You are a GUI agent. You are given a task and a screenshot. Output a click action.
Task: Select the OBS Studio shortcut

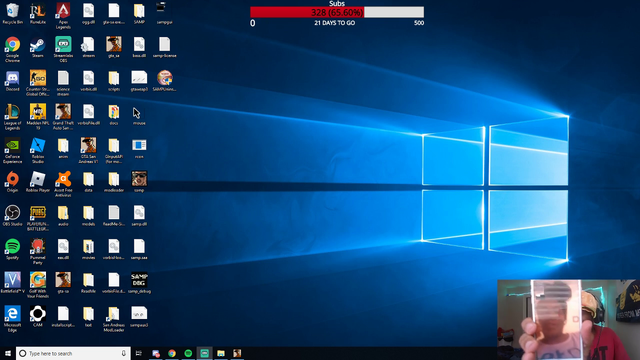pyautogui.click(x=13, y=216)
